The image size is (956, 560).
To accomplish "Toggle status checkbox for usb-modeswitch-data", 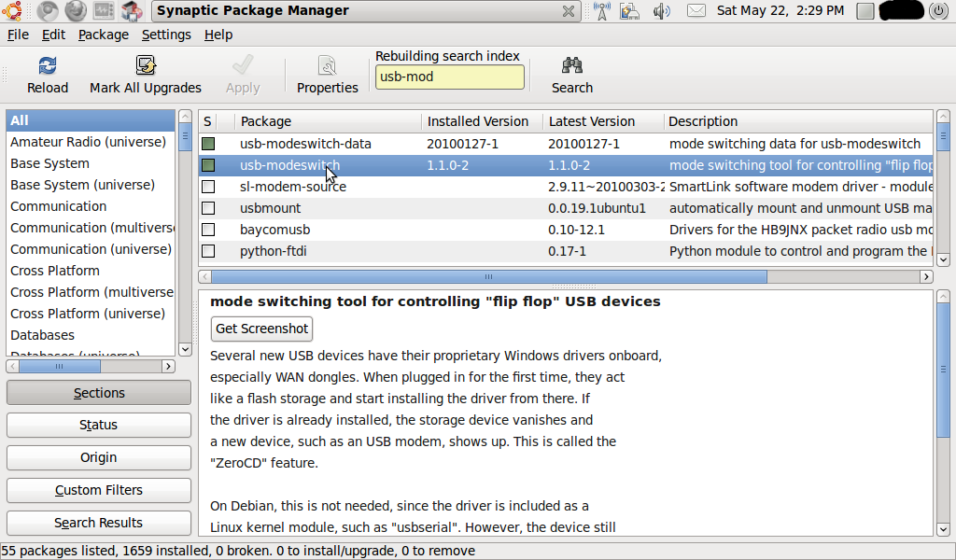I will pos(208,144).
